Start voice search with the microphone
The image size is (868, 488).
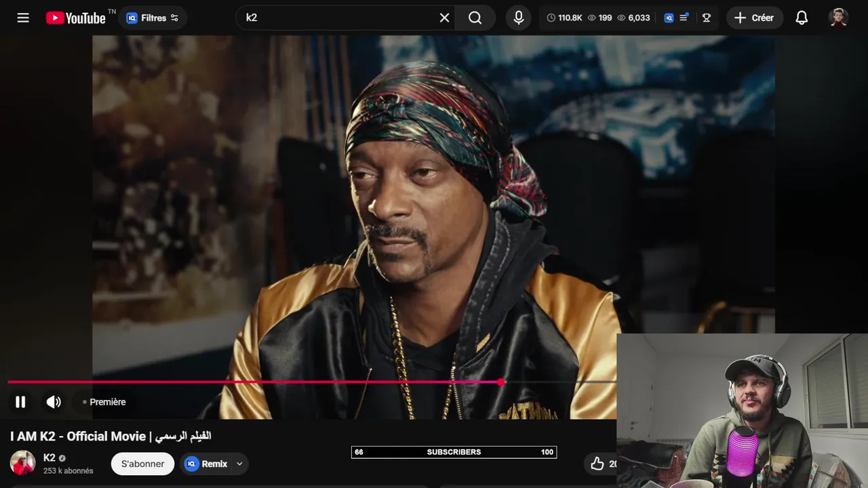519,18
